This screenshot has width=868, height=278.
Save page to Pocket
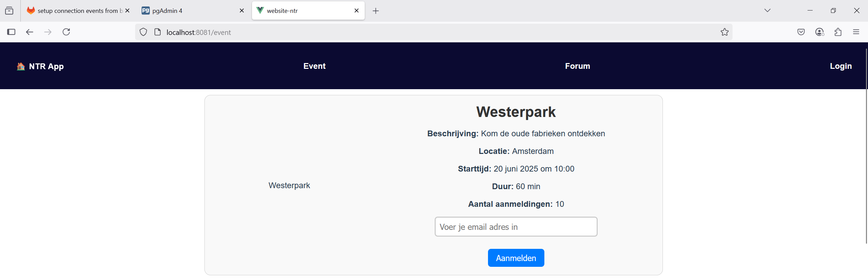pos(801,32)
